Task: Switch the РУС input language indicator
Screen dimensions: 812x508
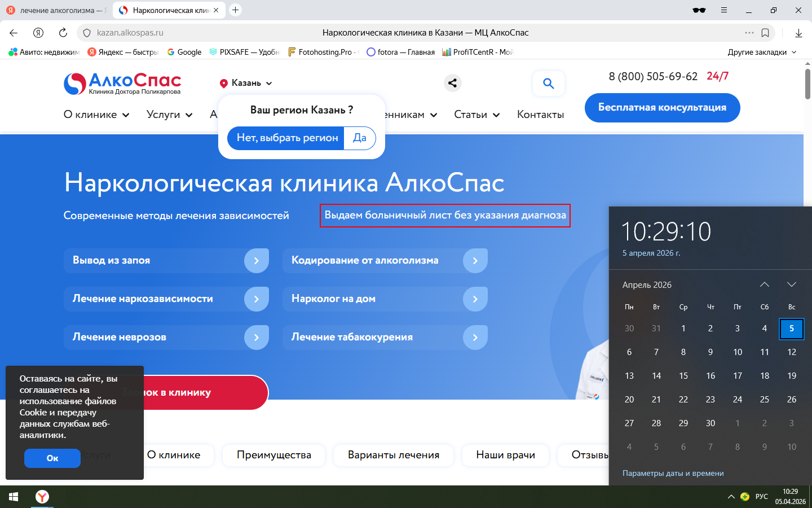Action: 762,497
